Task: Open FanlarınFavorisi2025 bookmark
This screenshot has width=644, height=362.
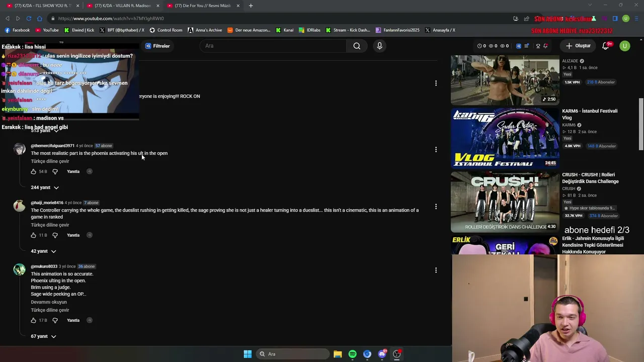Action: (x=397, y=30)
